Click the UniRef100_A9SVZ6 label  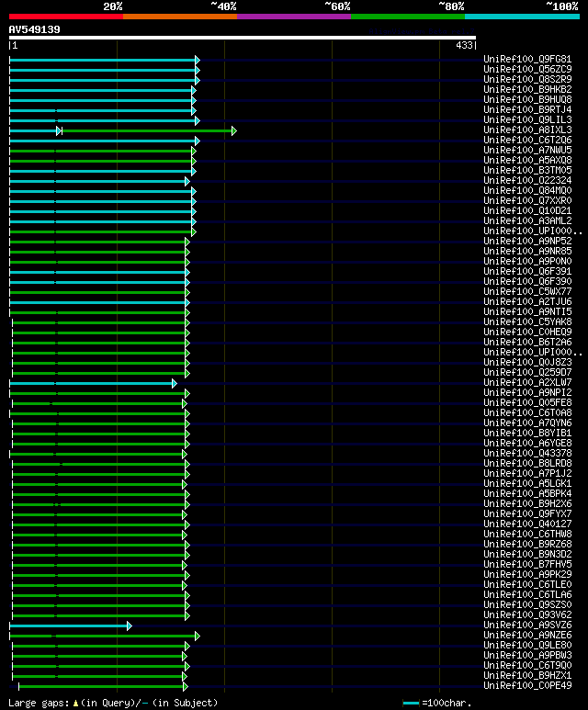click(527, 625)
